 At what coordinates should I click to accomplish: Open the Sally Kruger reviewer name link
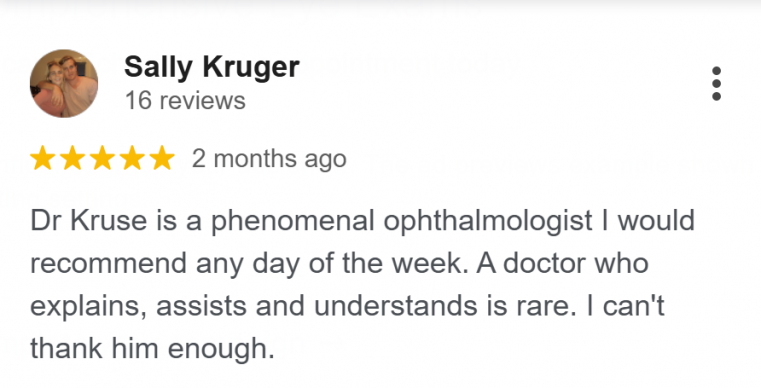212,67
